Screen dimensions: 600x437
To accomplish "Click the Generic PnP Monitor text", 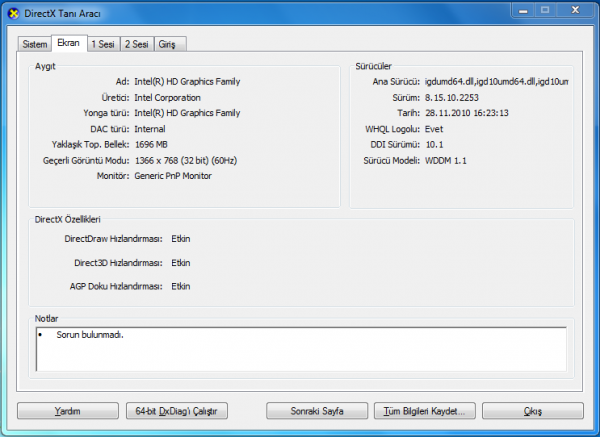I will pyautogui.click(x=173, y=176).
